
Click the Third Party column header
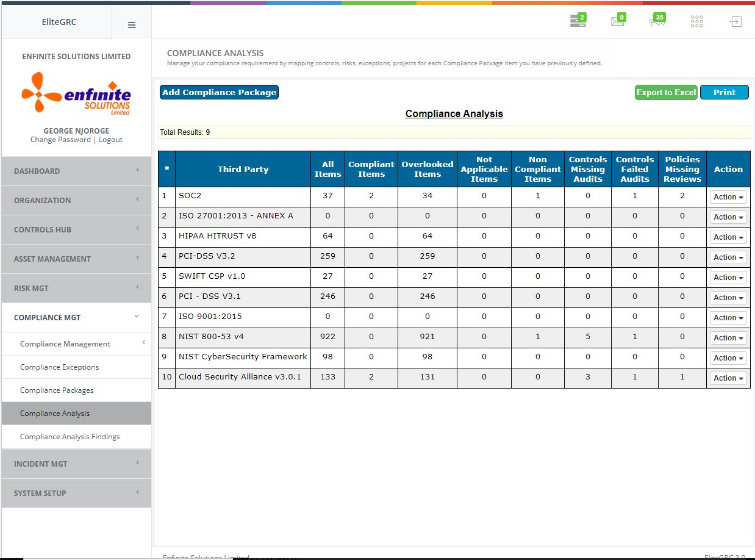(243, 169)
